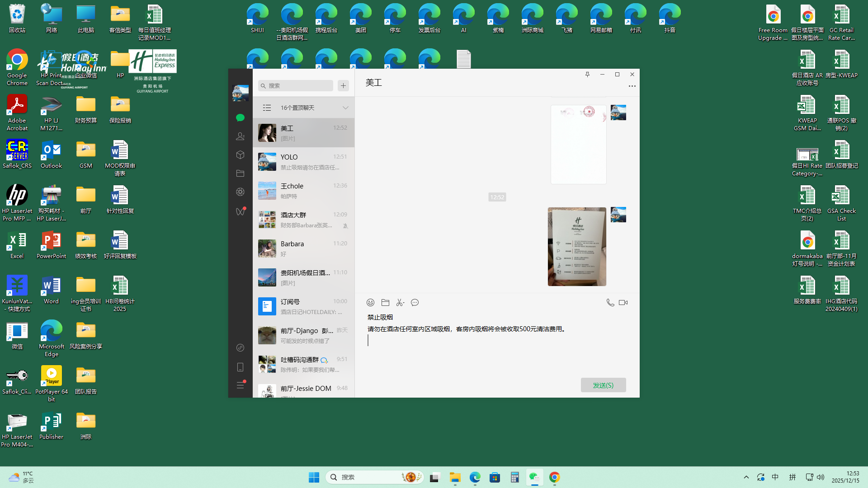The image size is (868, 488).
Task: Open chat history bubble icon
Action: click(x=415, y=303)
